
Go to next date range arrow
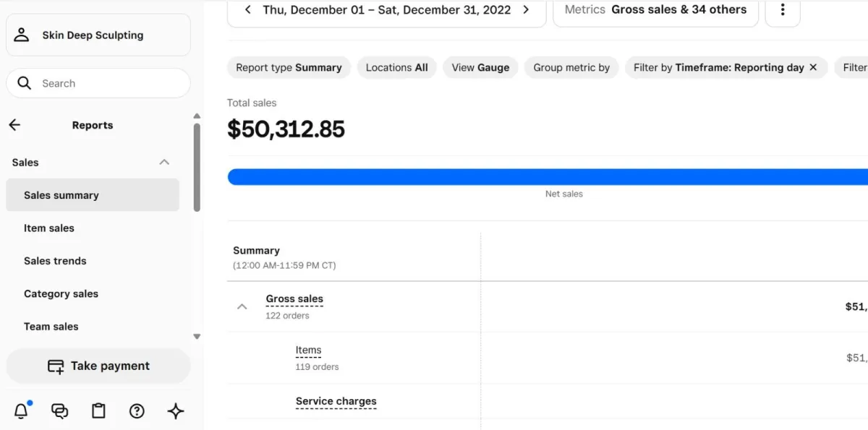click(526, 10)
